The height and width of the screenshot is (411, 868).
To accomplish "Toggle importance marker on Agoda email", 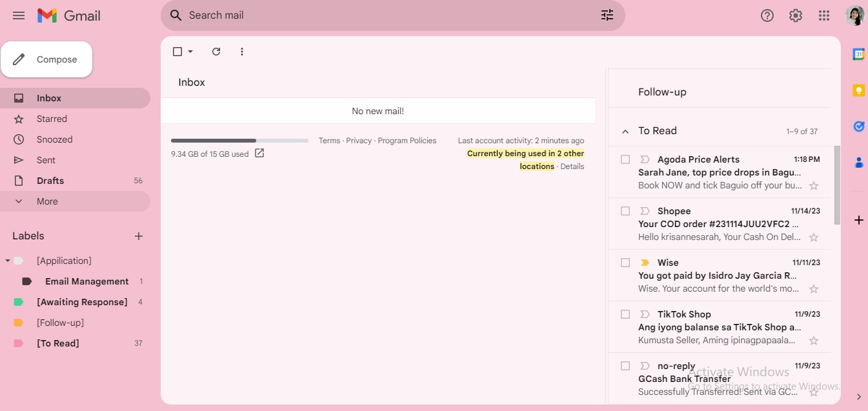I will [644, 159].
